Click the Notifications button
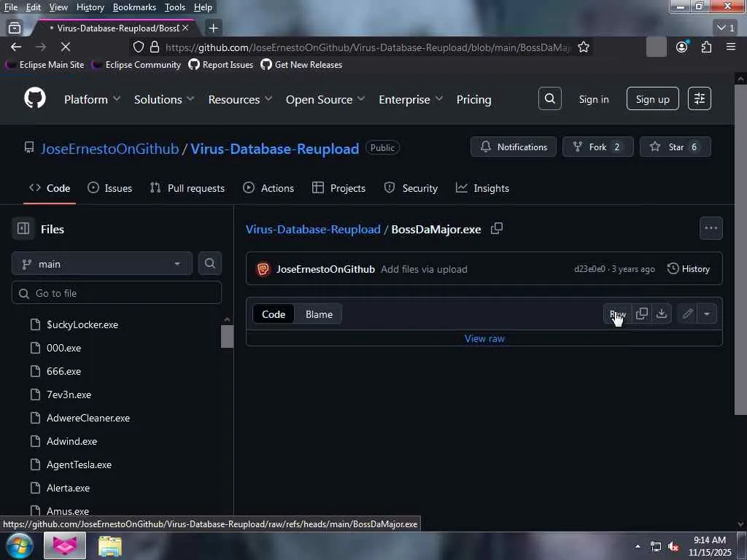Screen dimensions: 747x560 [513, 147]
